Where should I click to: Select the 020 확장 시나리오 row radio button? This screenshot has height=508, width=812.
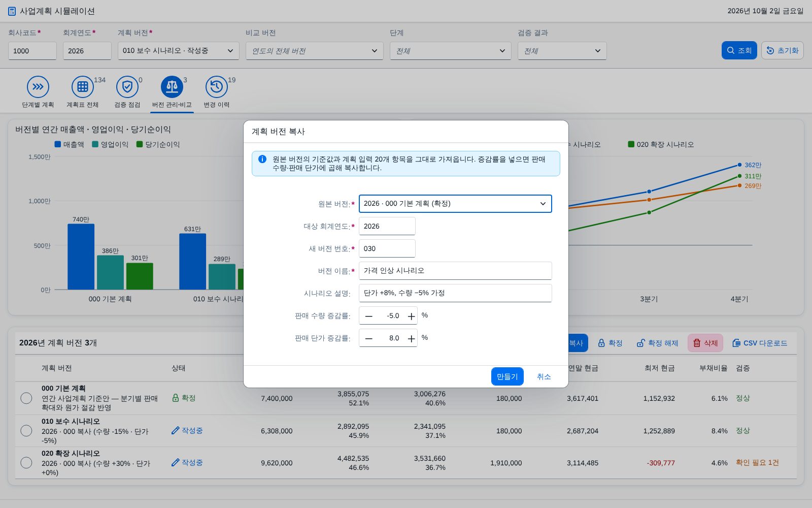(26, 463)
